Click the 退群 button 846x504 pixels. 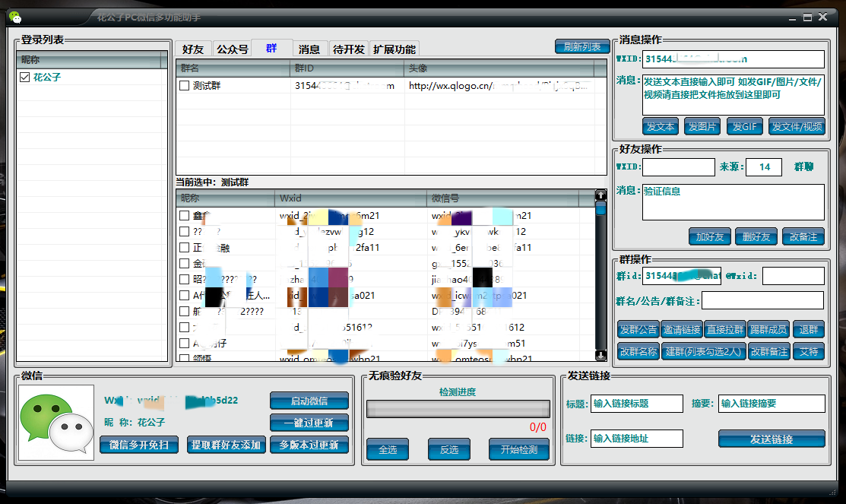(809, 330)
